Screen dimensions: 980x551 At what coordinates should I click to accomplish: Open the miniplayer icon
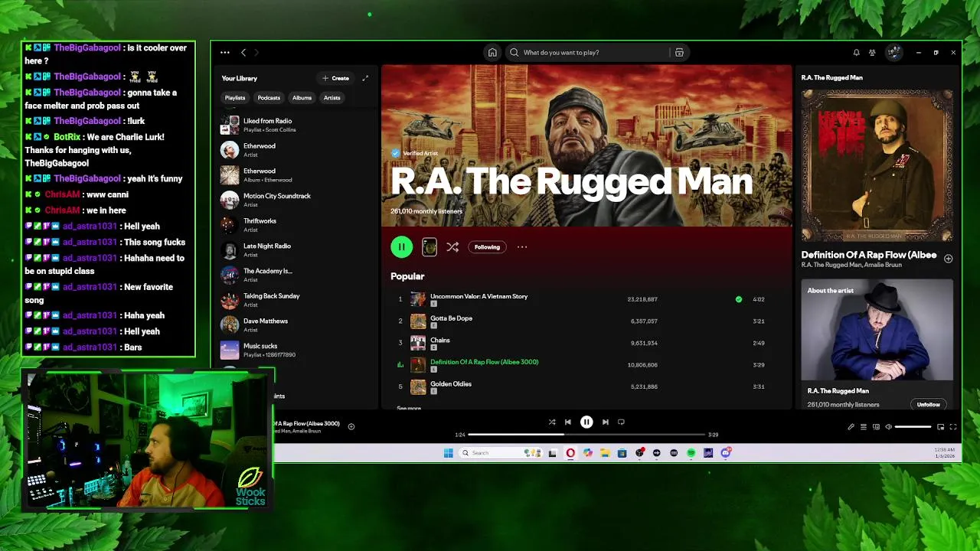tap(941, 427)
